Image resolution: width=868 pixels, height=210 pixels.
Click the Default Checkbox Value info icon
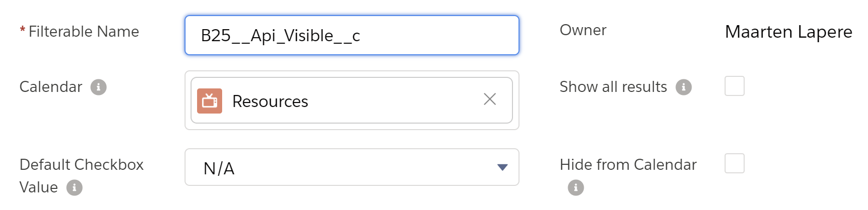(x=74, y=187)
